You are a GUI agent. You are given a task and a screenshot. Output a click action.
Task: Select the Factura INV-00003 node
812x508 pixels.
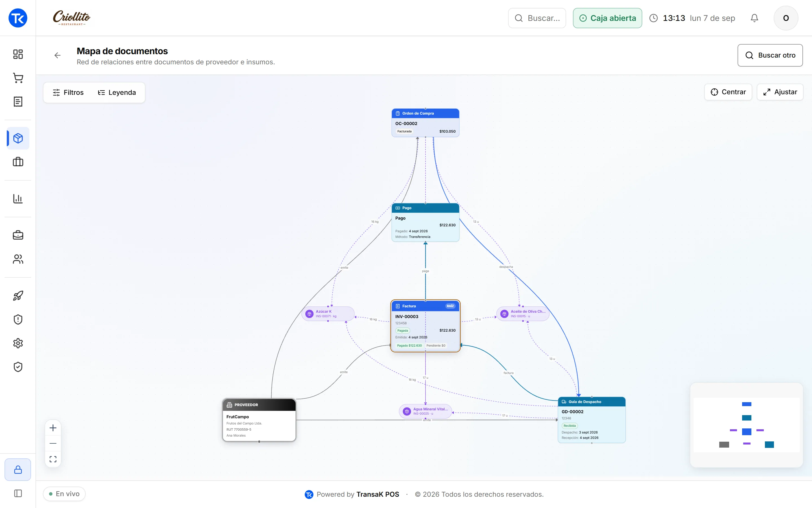pyautogui.click(x=425, y=326)
